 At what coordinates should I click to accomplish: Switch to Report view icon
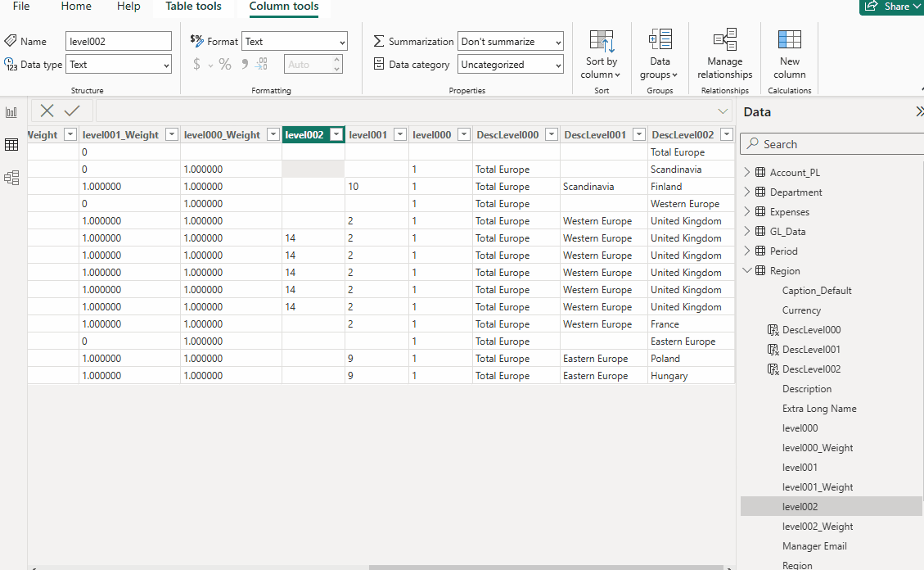tap(11, 112)
